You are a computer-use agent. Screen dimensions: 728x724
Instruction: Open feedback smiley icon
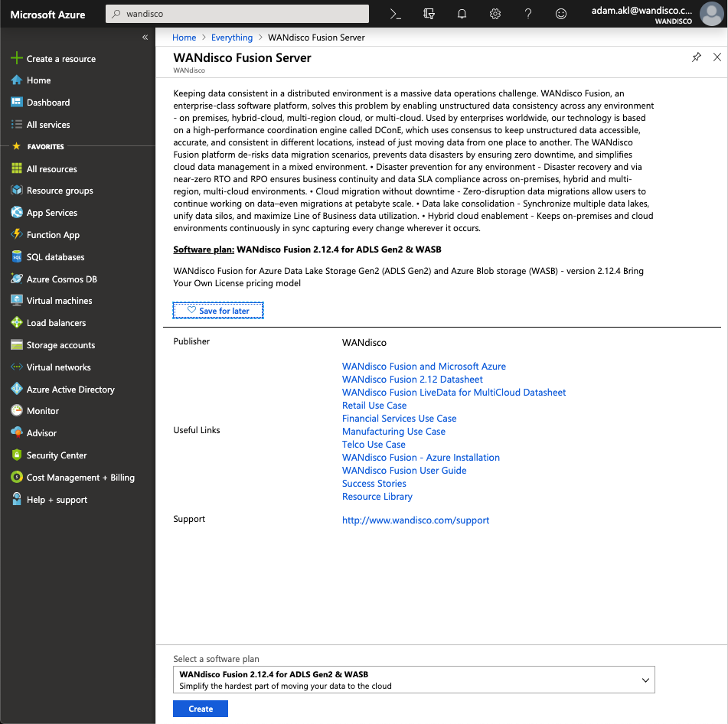point(561,14)
